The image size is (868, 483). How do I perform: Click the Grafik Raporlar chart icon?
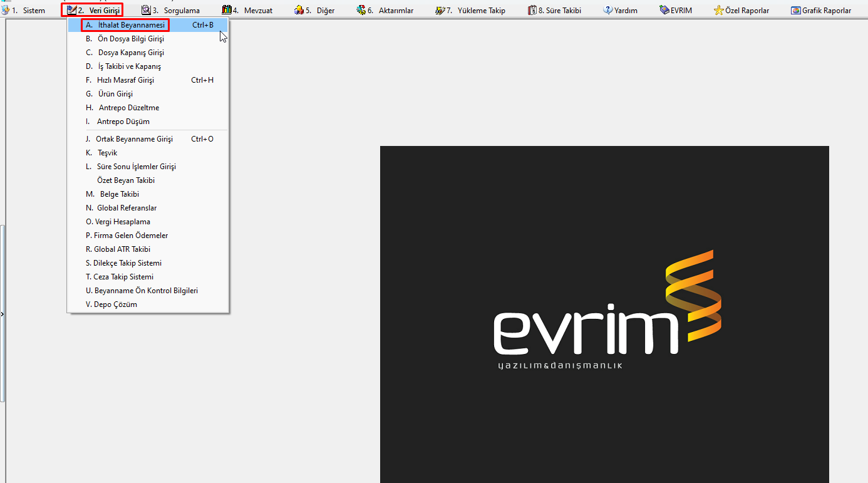pos(796,10)
